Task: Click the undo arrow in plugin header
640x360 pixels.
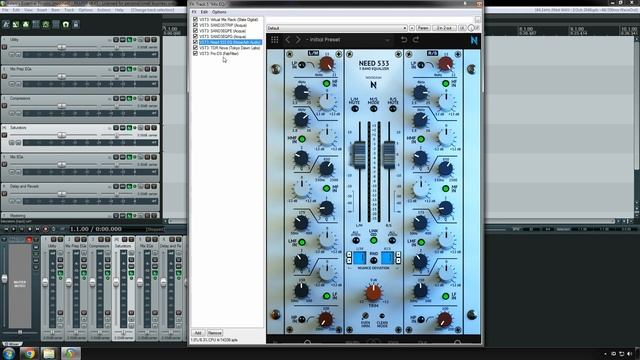Action: point(404,40)
